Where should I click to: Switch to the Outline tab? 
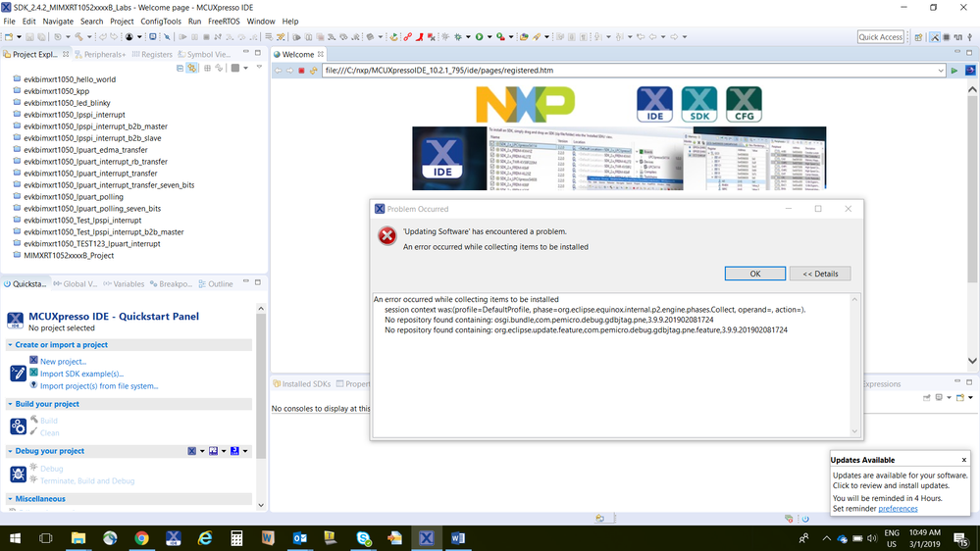tap(216, 283)
